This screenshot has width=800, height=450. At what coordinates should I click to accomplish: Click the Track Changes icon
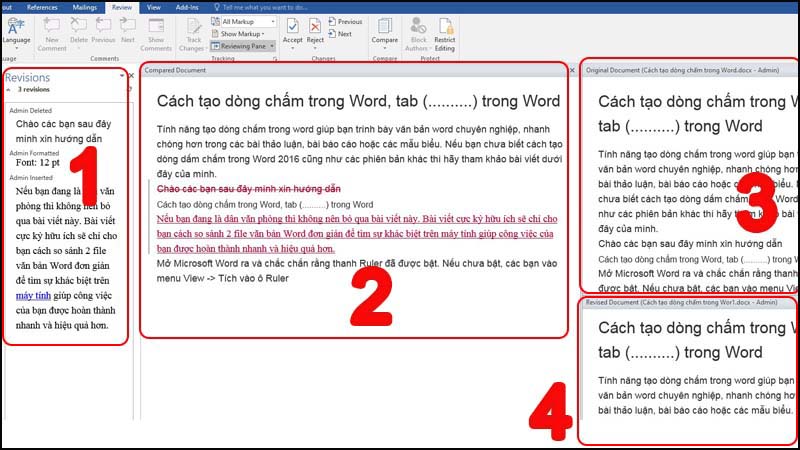[x=190, y=30]
